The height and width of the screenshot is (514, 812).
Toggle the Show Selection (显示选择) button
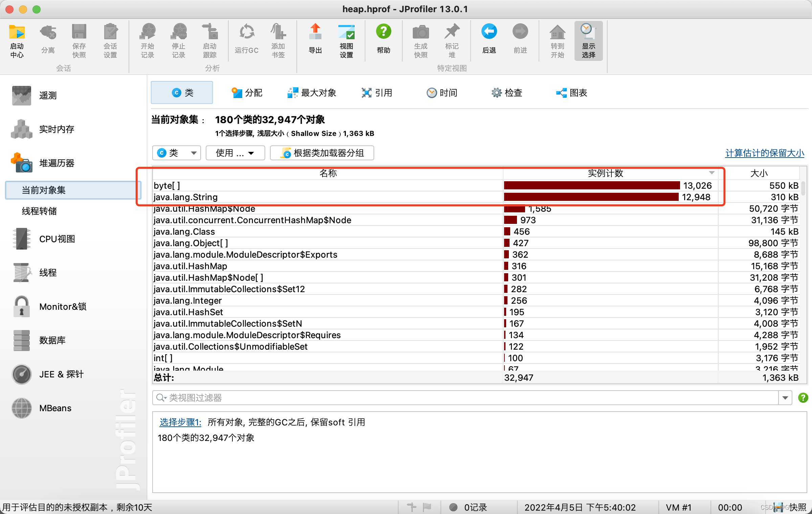tap(588, 41)
